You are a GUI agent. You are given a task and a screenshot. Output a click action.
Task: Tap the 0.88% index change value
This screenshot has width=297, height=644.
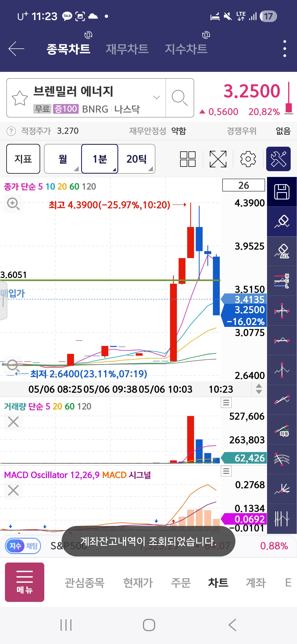point(274,546)
